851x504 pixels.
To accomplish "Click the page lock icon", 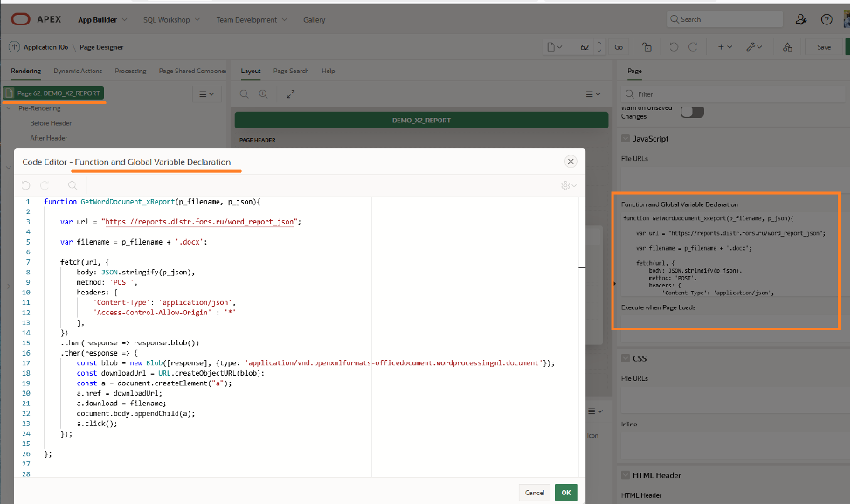I will (647, 47).
